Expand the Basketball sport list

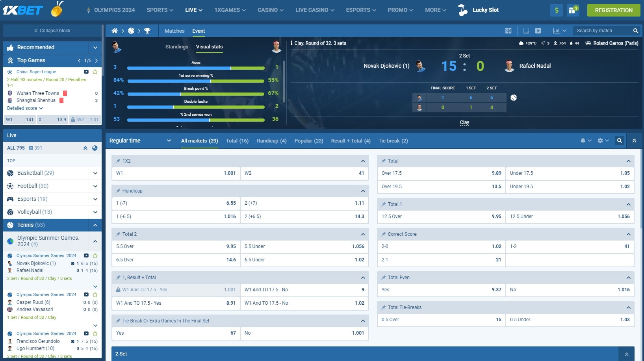pyautogui.click(x=95, y=173)
